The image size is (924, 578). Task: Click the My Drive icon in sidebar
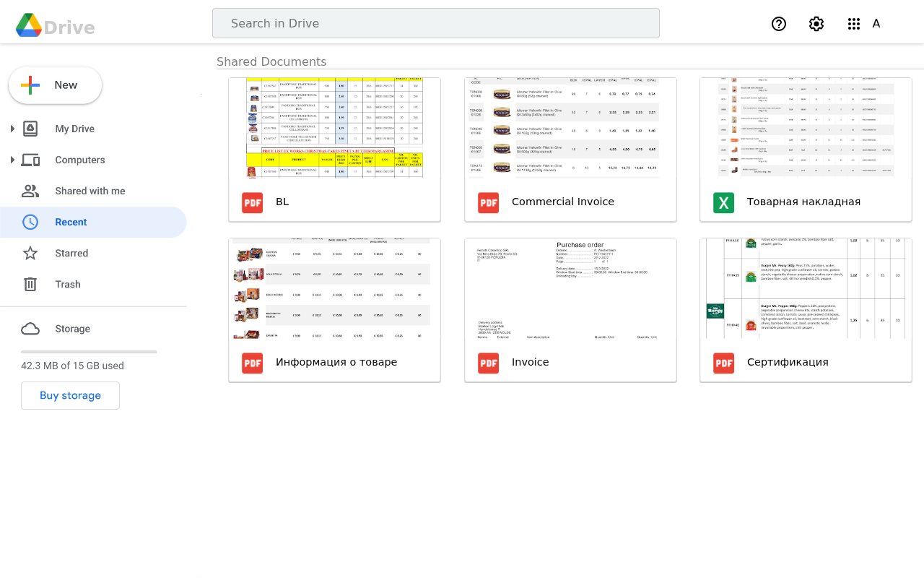(30, 129)
